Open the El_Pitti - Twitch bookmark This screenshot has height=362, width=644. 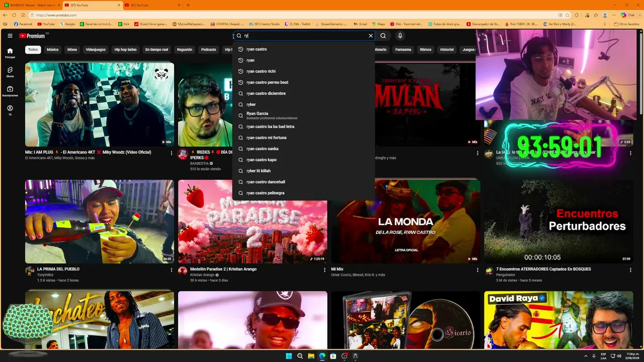297,24
